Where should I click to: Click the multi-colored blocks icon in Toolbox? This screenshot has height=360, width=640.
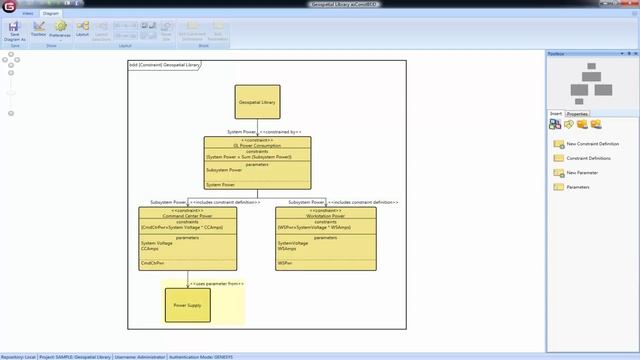[x=555, y=124]
